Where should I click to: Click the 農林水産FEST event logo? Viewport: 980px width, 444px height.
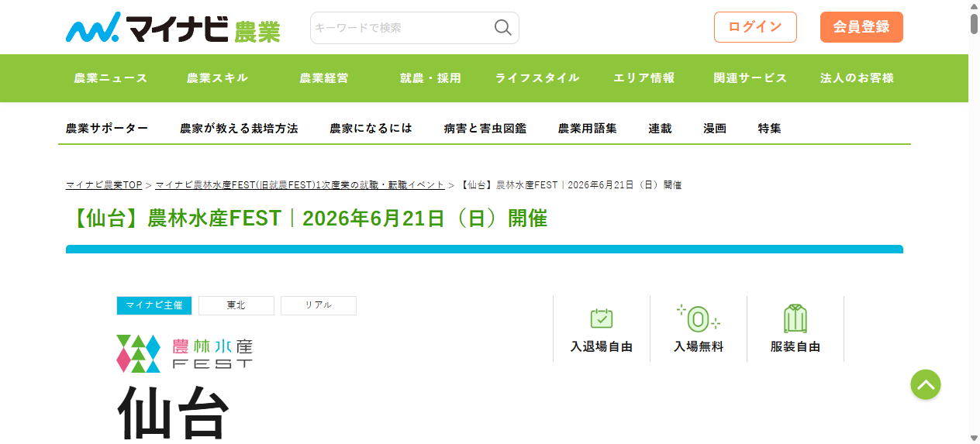tap(185, 353)
